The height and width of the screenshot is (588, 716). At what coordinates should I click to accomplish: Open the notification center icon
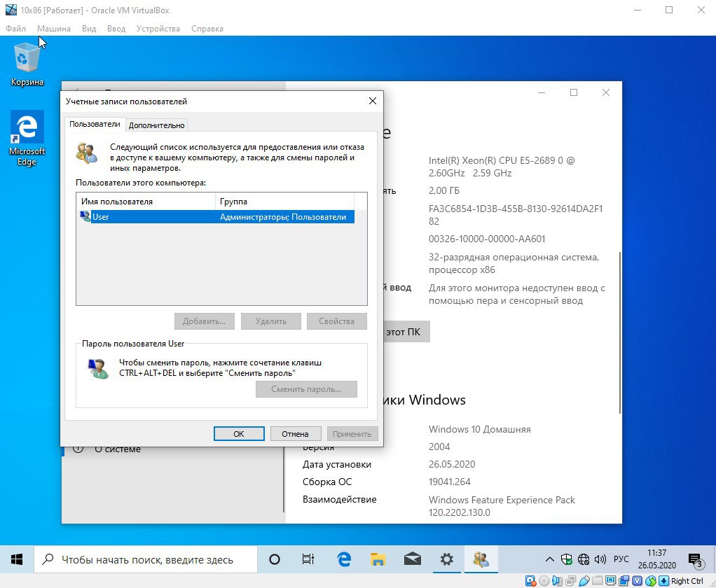696,560
